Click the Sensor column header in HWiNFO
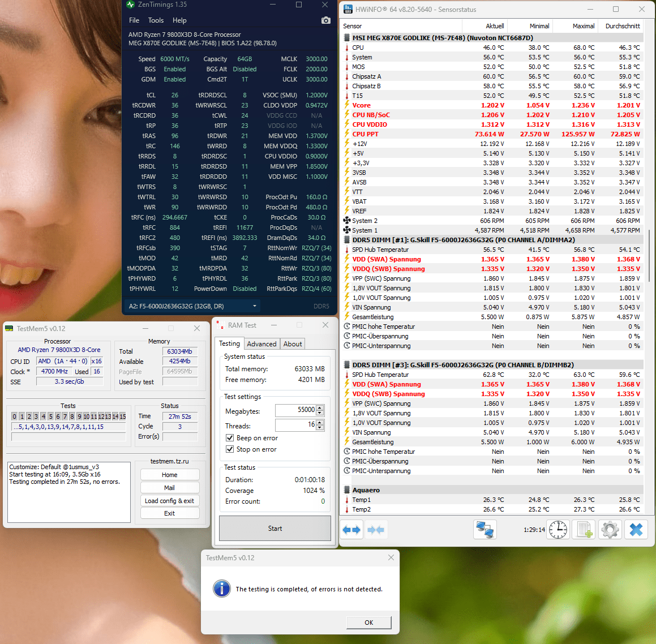Image resolution: width=656 pixels, height=644 pixels. tap(402, 26)
